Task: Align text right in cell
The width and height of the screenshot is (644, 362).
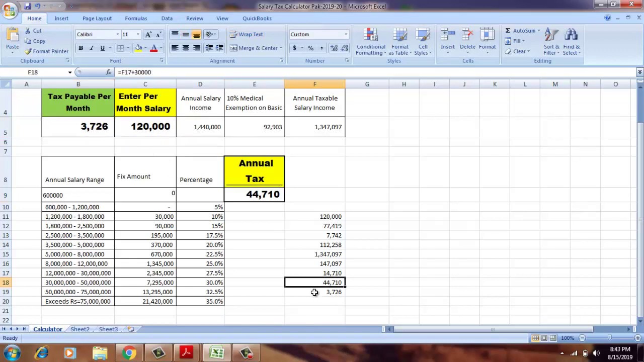Action: (197, 48)
